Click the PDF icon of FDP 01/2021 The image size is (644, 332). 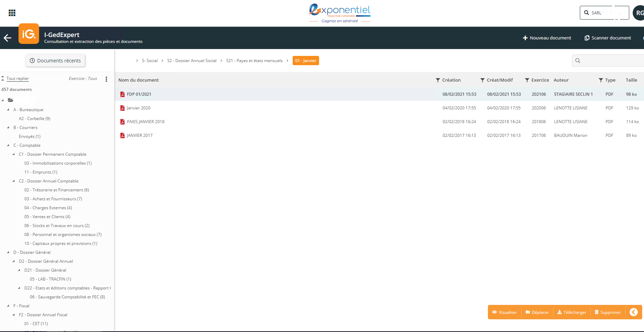(122, 94)
